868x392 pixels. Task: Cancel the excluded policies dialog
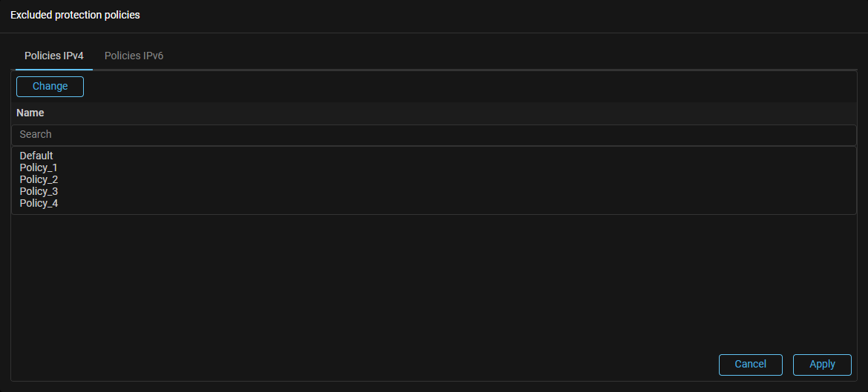(x=750, y=365)
